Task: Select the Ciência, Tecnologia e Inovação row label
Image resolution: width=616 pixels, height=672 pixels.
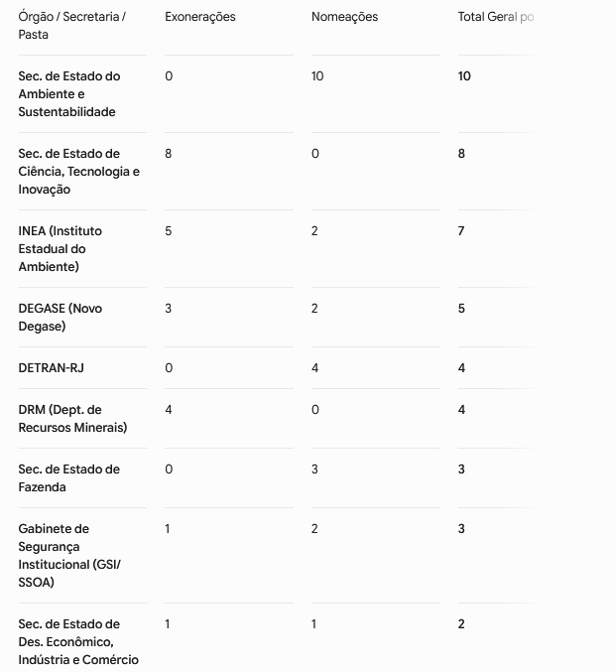Action: click(x=78, y=172)
